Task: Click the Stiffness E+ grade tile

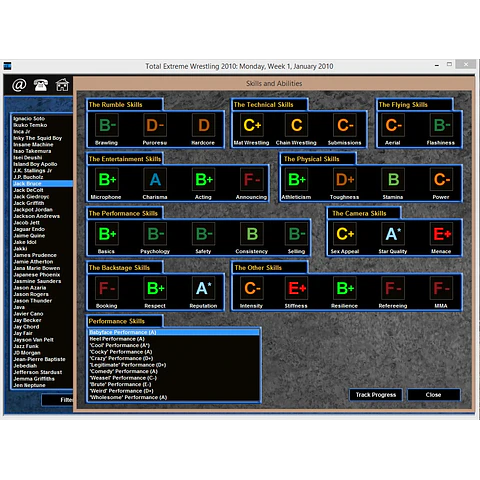Action: click(x=297, y=288)
